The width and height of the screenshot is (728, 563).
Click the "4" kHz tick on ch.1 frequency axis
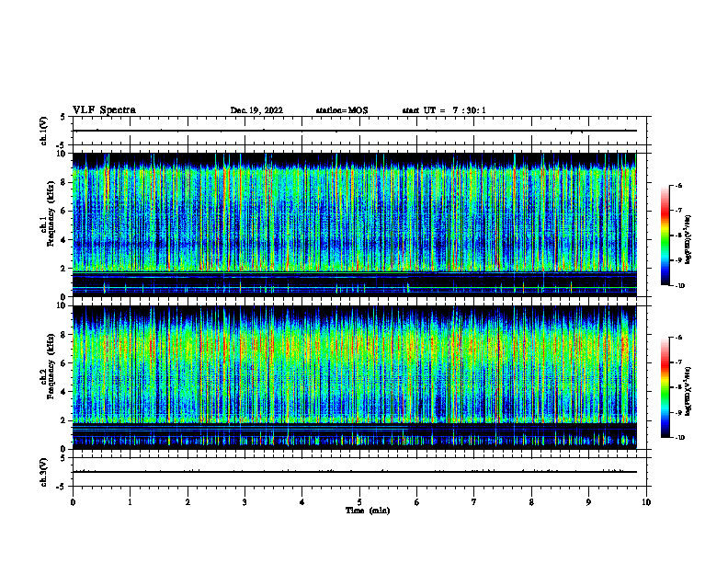(x=63, y=240)
